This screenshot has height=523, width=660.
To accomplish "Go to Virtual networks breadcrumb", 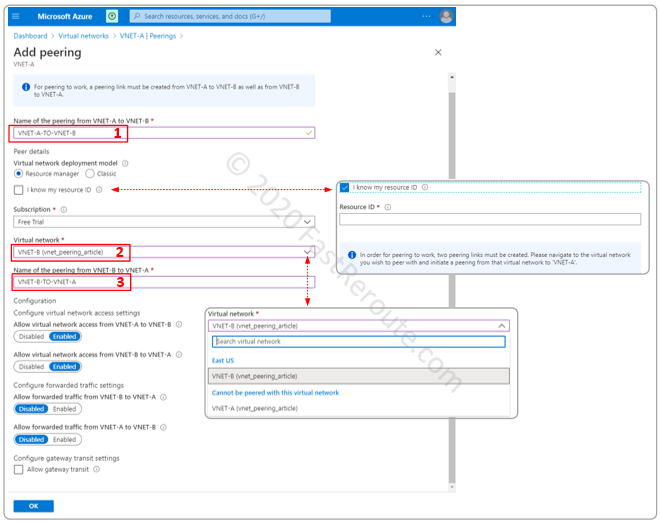I will click(x=83, y=36).
